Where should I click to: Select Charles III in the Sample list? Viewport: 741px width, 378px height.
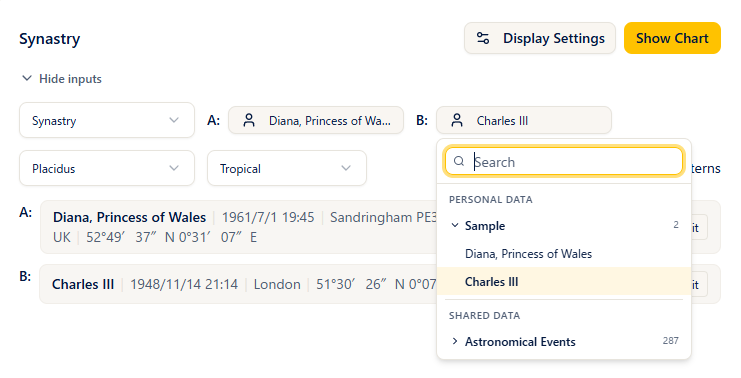tap(564, 282)
